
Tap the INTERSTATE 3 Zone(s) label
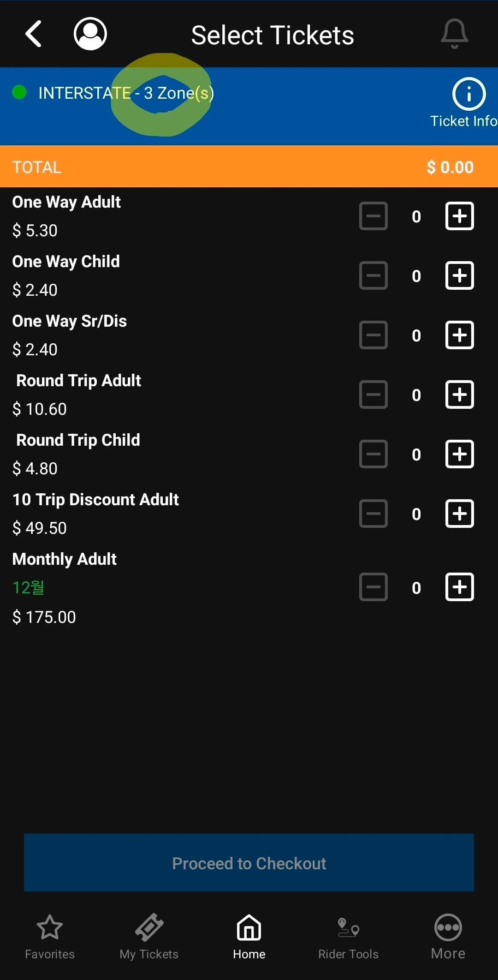[x=126, y=93]
